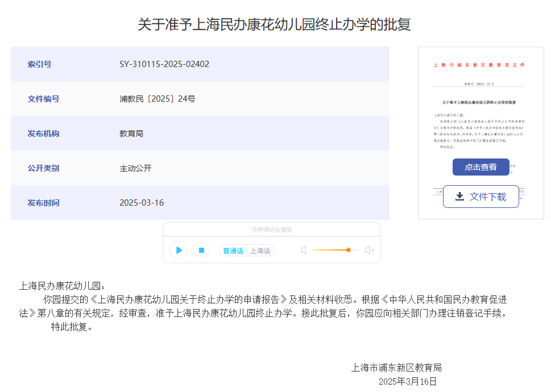
Task: Click the 上海市浦东新区教育局 signature
Action: point(396,368)
